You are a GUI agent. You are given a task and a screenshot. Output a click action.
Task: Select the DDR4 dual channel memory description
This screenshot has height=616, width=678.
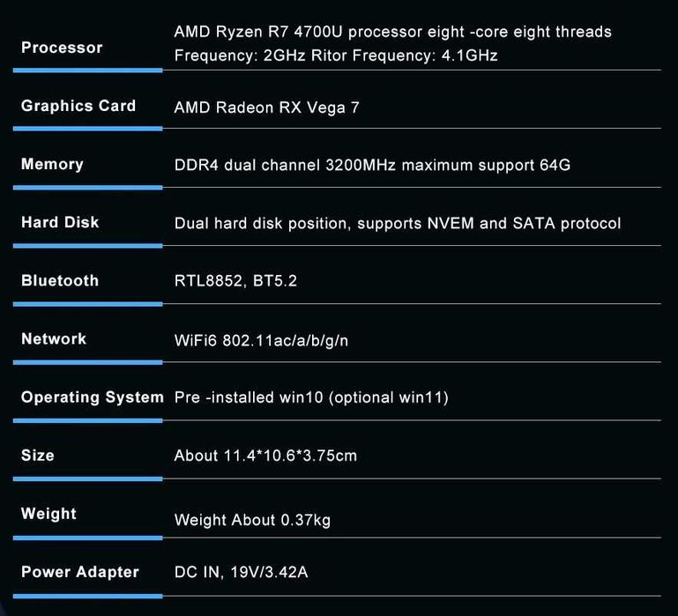coord(372,165)
